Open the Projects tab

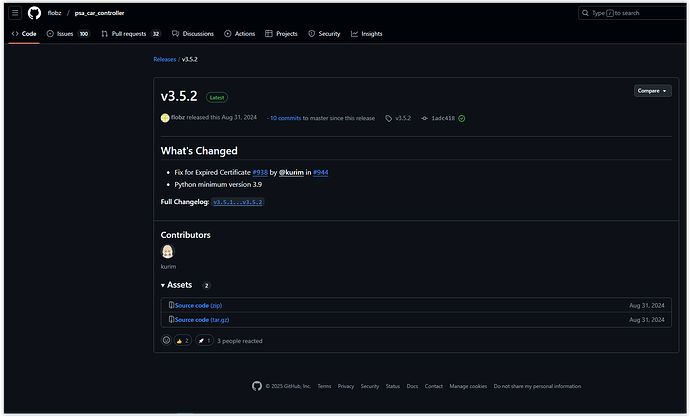pyautogui.click(x=281, y=34)
